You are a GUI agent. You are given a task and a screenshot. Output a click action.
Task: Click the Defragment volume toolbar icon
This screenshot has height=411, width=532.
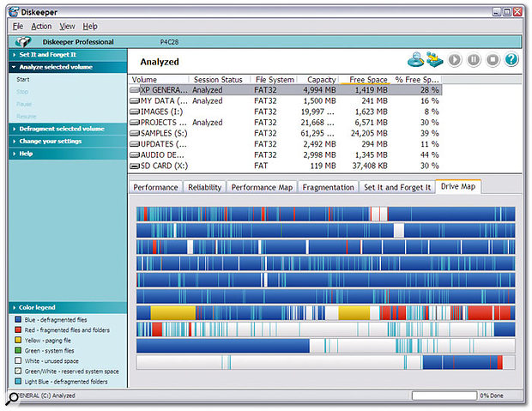(435, 59)
